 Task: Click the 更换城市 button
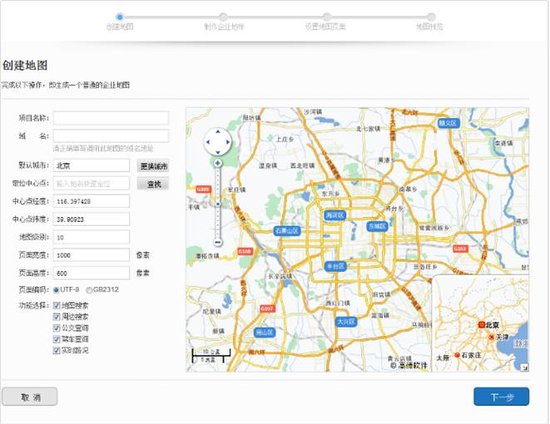153,166
